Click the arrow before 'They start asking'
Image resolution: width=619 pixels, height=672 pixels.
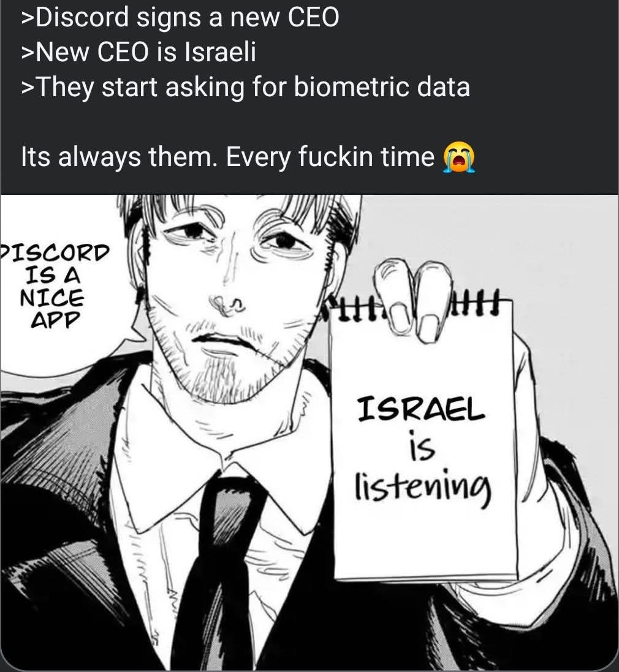[28, 88]
